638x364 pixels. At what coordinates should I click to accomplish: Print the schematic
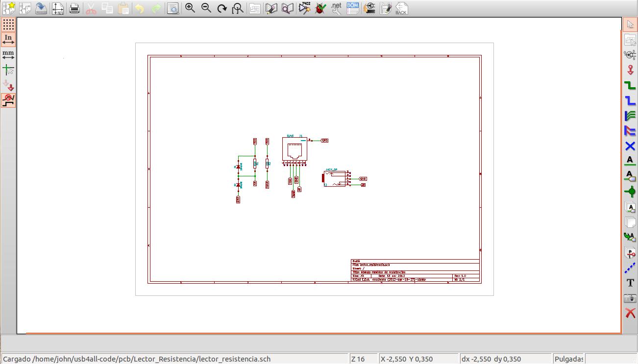tap(74, 8)
